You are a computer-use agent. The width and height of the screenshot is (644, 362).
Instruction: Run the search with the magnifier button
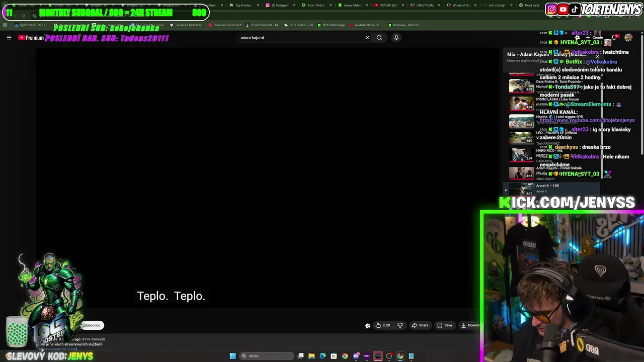(379, 38)
